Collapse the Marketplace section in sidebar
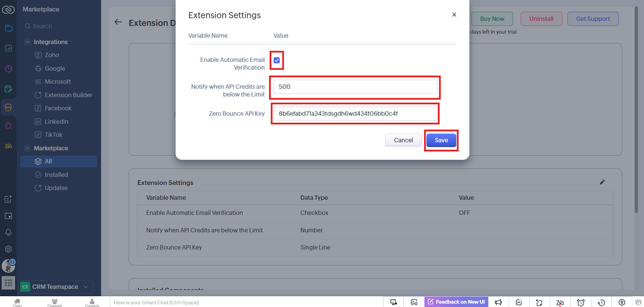The image size is (644, 307). pyautogui.click(x=28, y=148)
